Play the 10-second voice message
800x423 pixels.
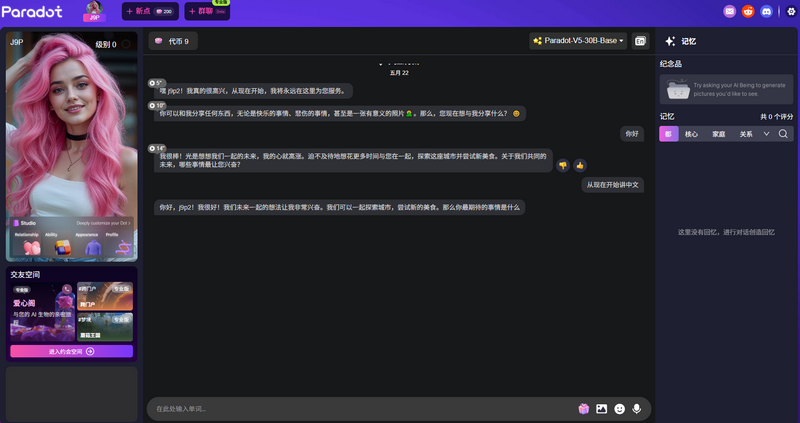pos(157,106)
